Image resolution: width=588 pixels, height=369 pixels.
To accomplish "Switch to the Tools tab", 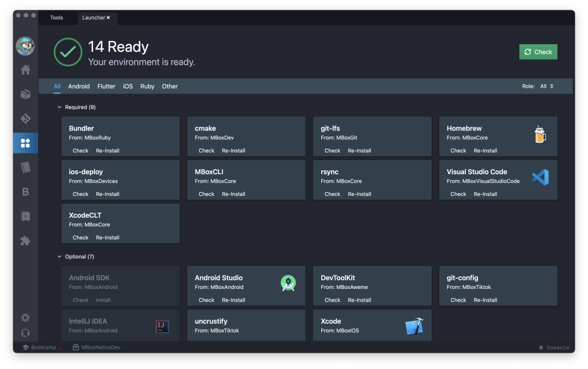I will (57, 17).
